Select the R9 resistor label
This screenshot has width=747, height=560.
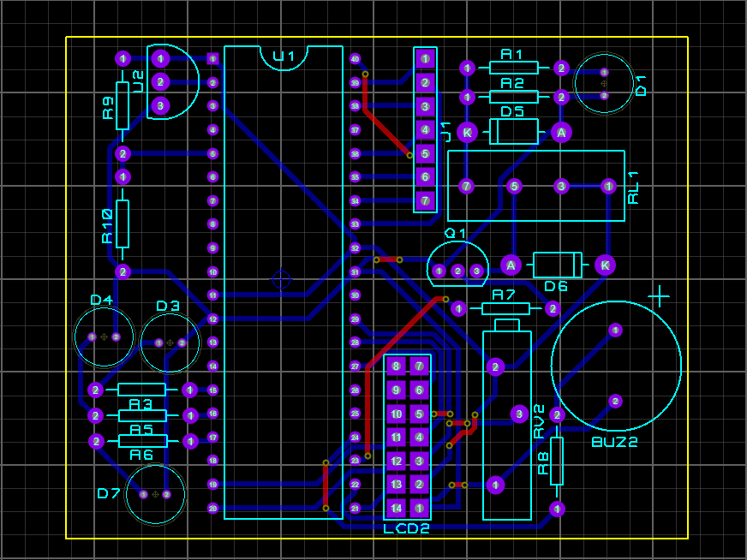(x=108, y=108)
